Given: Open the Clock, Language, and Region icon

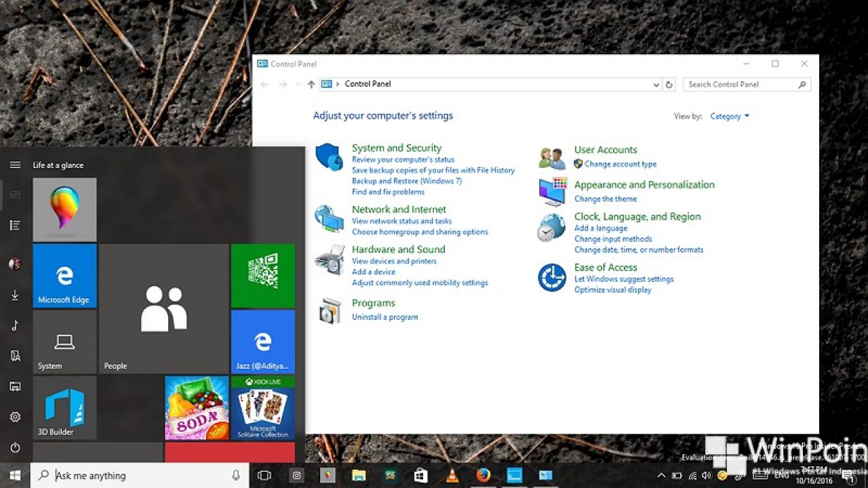Looking at the screenshot, I should (551, 228).
